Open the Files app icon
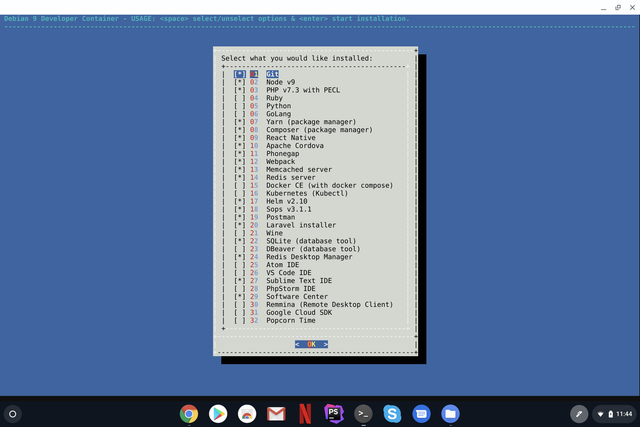The height and width of the screenshot is (427, 640). [451, 414]
